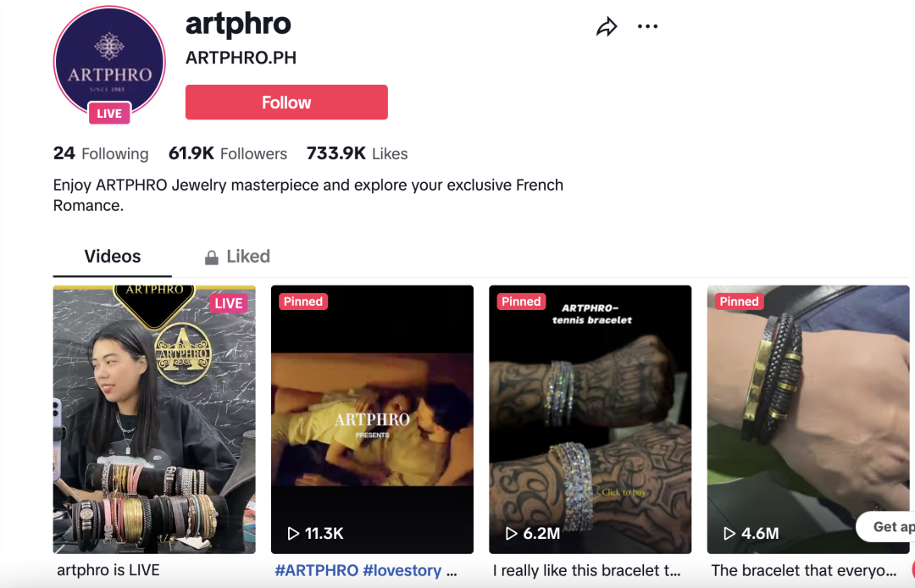This screenshot has width=915, height=588.
Task: Click the play icon beside 4.6M views
Action: coord(729,533)
